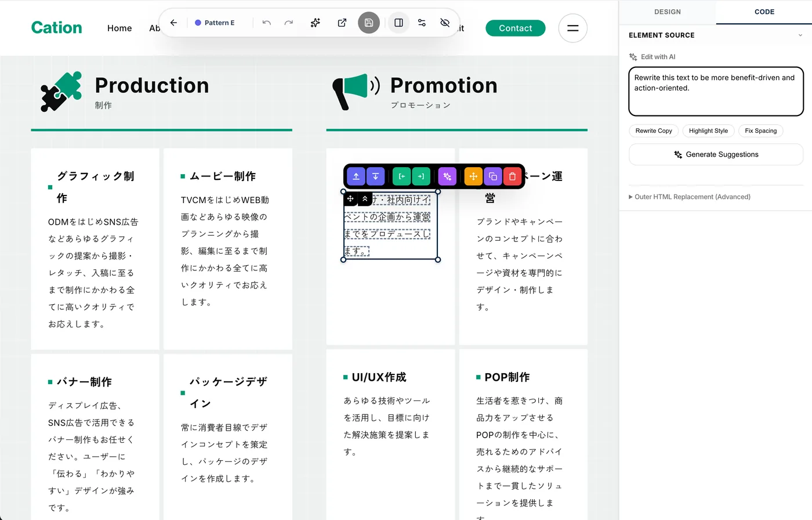Click the POP制作 card title
The height and width of the screenshot is (520, 812).
coord(507,377)
